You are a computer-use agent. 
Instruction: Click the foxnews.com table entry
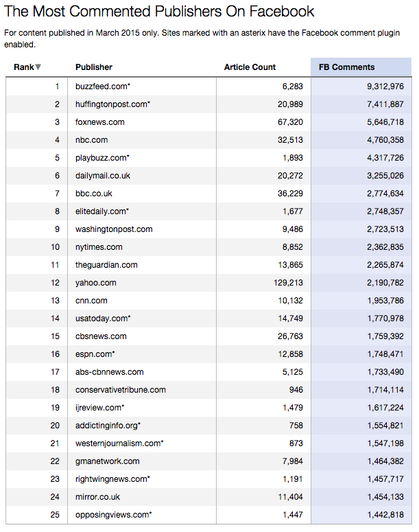pyautogui.click(x=99, y=122)
